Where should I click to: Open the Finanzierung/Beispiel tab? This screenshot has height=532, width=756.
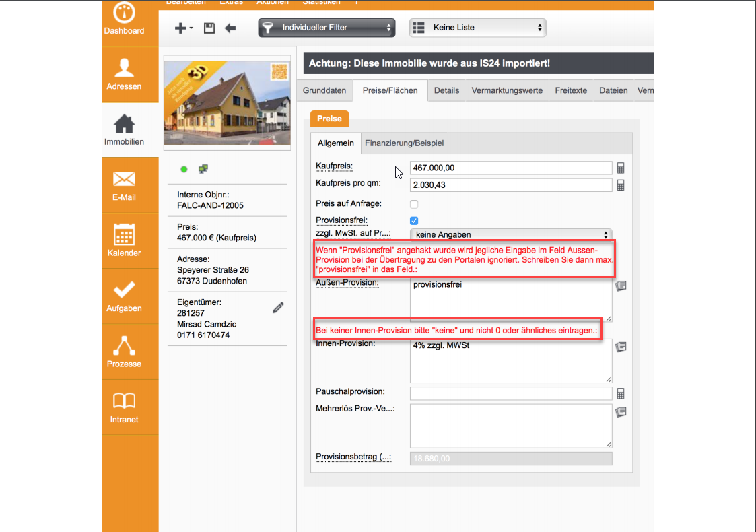404,143
